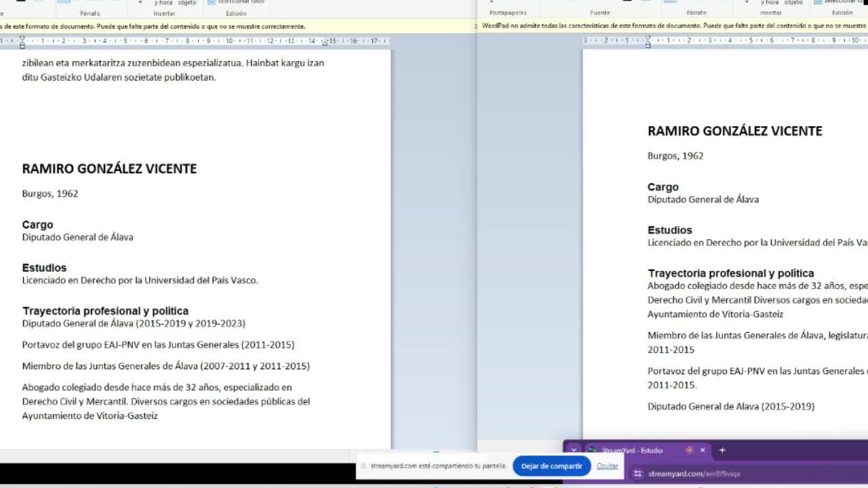Click the WordPad compatibility warning bar in right window

tap(673, 26)
